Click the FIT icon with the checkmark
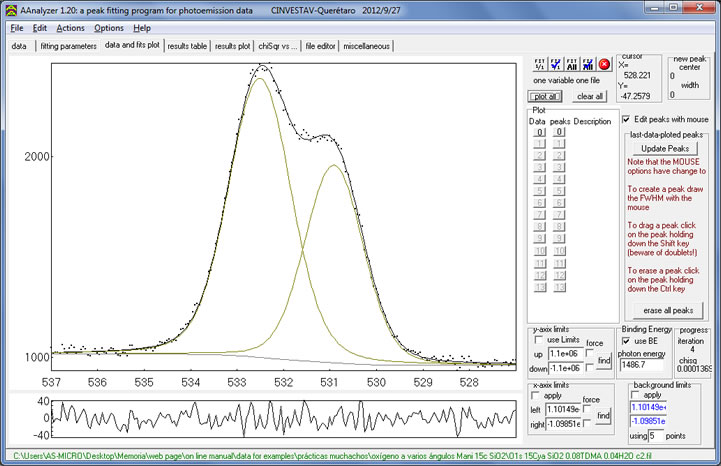Image resolution: width=721 pixels, height=466 pixels. point(556,63)
